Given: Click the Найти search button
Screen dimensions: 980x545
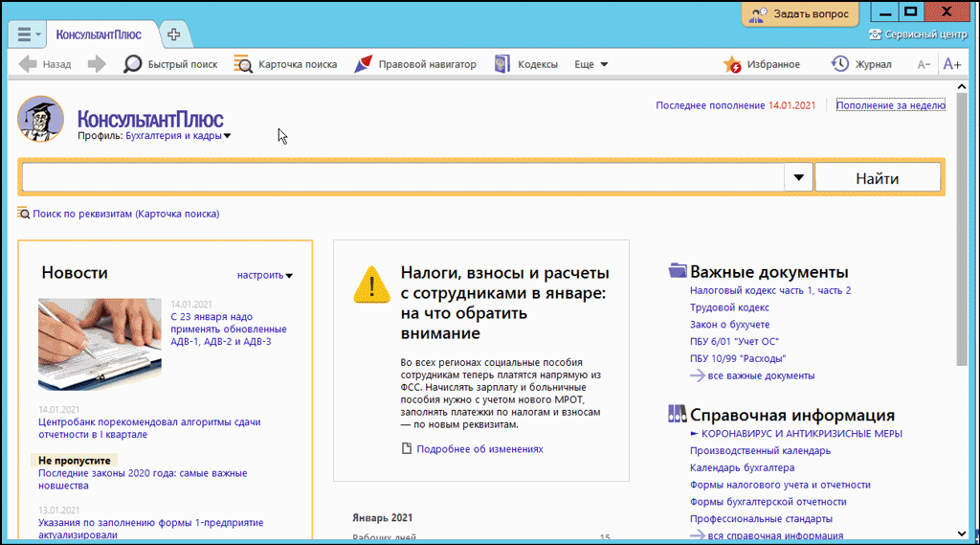Looking at the screenshot, I should (x=878, y=178).
